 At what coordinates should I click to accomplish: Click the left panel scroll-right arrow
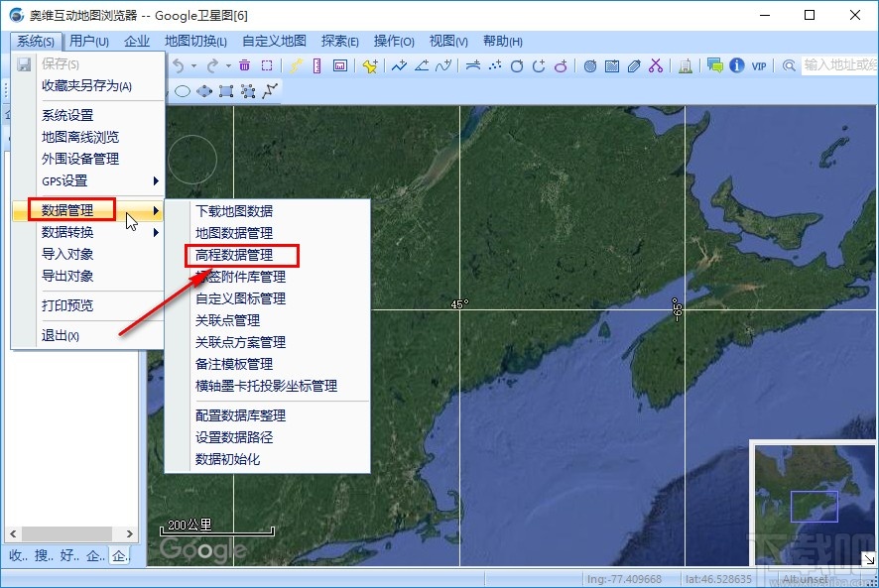click(130, 533)
